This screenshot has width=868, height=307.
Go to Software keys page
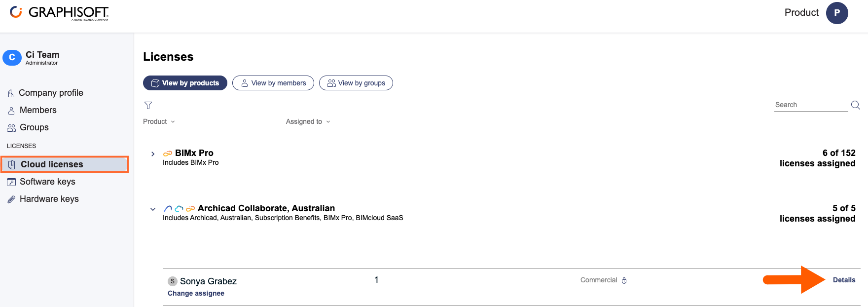click(x=47, y=182)
